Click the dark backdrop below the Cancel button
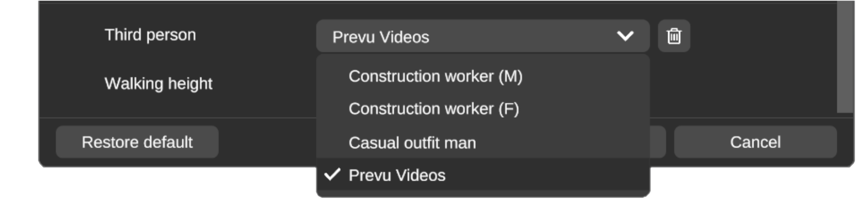This screenshot has width=868, height=211. (x=755, y=190)
